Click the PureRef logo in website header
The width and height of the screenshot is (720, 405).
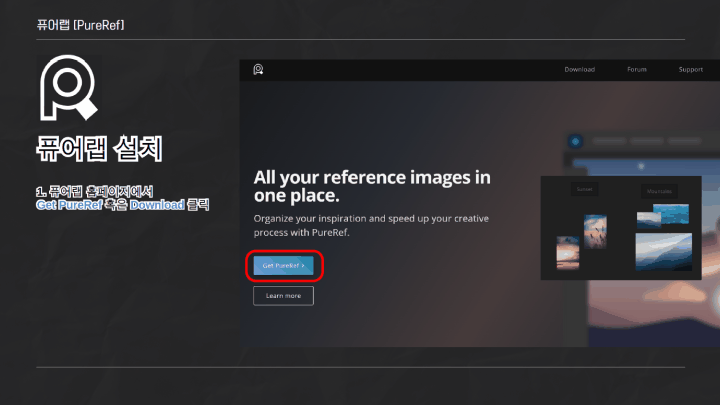pos(258,69)
